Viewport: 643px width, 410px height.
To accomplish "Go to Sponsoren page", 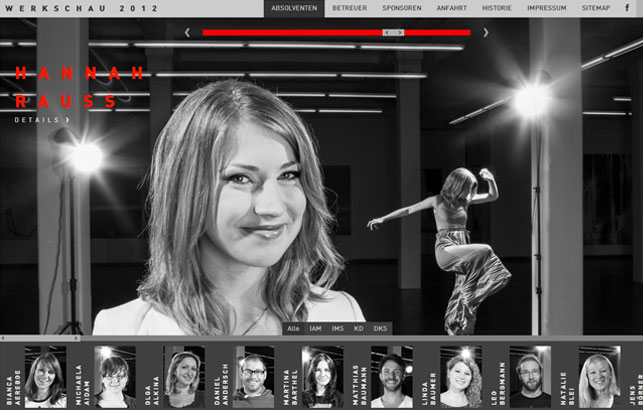I will click(402, 8).
